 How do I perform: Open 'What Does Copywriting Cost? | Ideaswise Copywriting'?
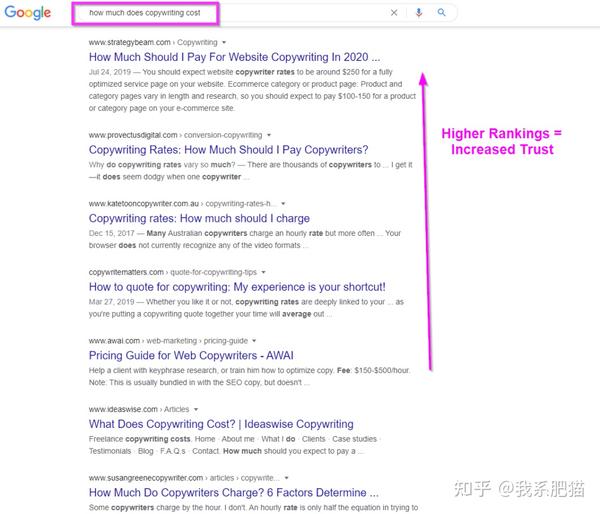221,424
